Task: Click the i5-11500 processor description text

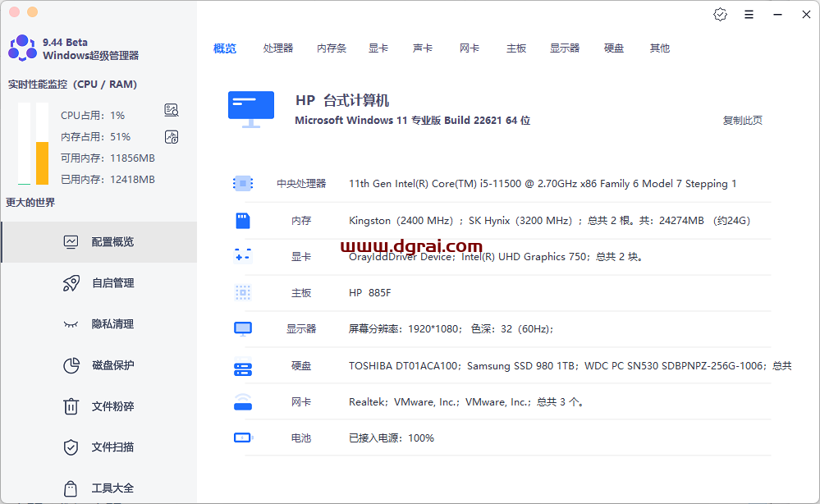Action: [x=543, y=184]
